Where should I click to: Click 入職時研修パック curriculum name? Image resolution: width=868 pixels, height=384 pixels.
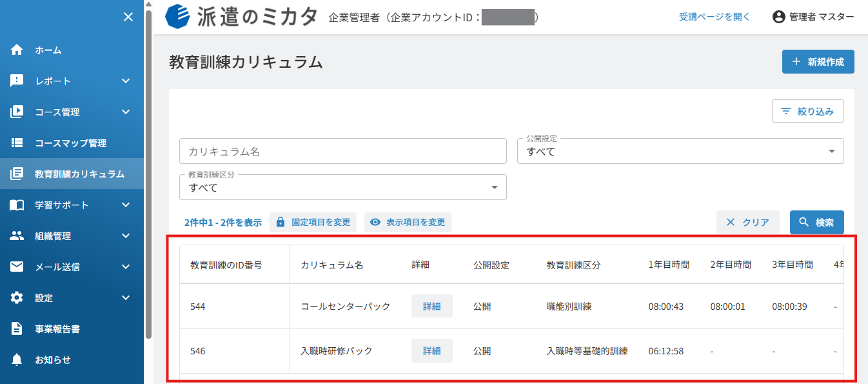(x=337, y=351)
